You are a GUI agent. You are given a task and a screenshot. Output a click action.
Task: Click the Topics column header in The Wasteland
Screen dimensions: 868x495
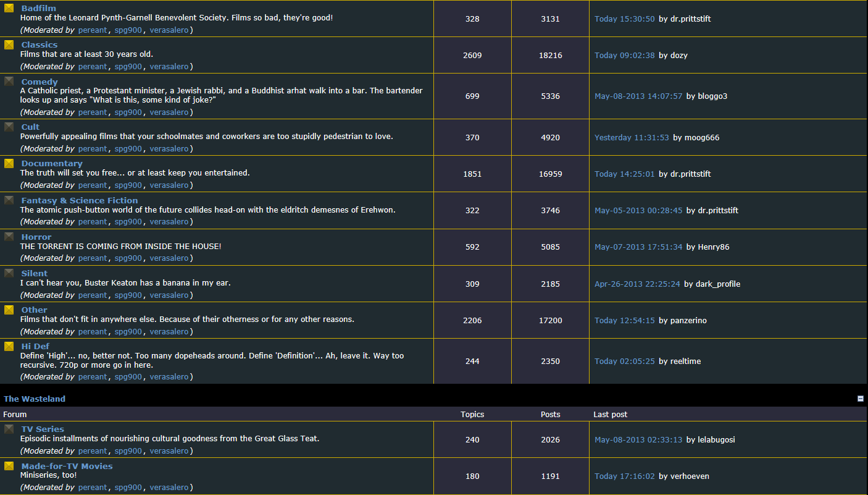coord(472,414)
